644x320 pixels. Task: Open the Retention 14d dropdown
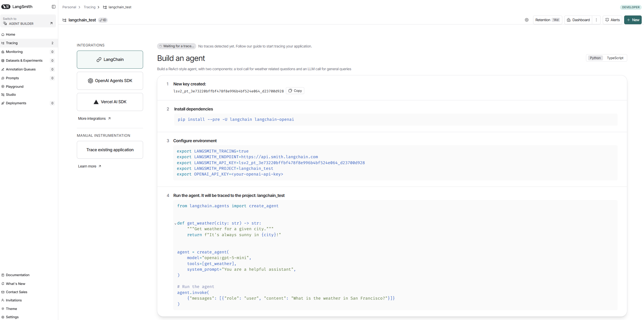coord(547,20)
